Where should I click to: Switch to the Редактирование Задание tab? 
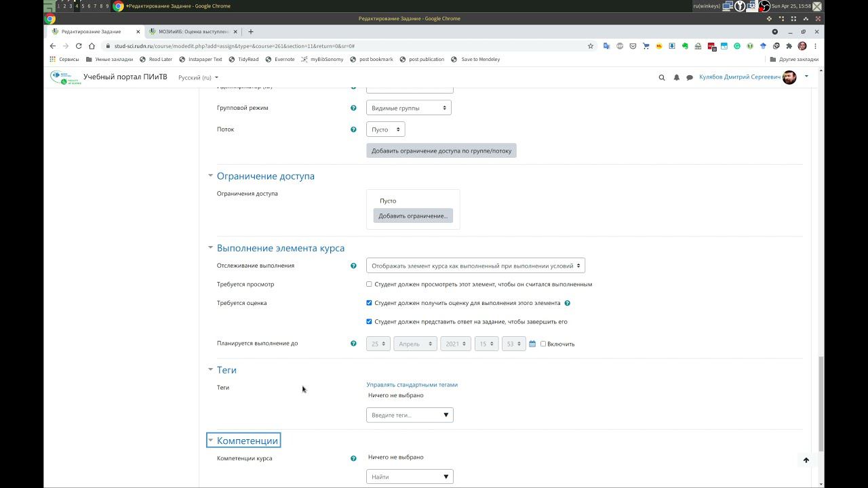[x=95, y=31]
